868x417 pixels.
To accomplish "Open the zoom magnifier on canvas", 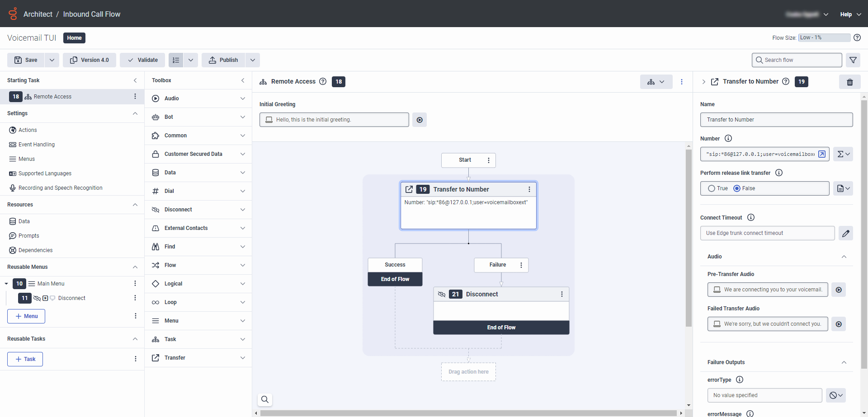I will tap(265, 399).
